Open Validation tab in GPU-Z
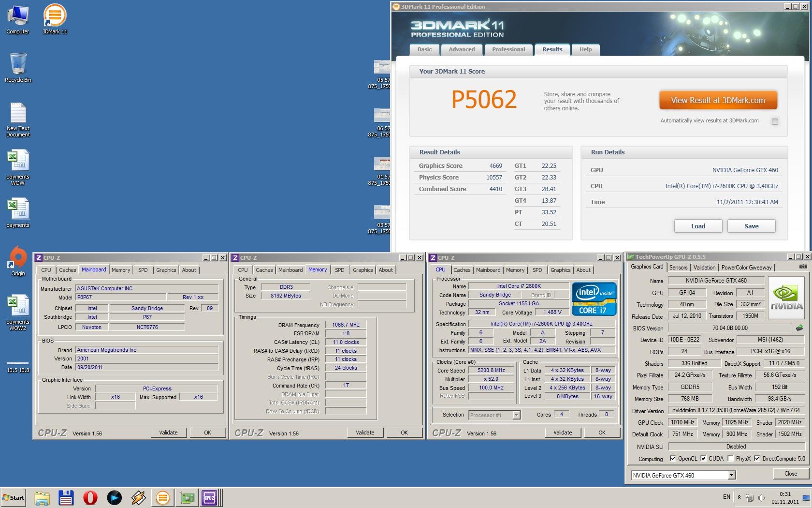Viewport: 812px width, 508px height. click(x=704, y=268)
